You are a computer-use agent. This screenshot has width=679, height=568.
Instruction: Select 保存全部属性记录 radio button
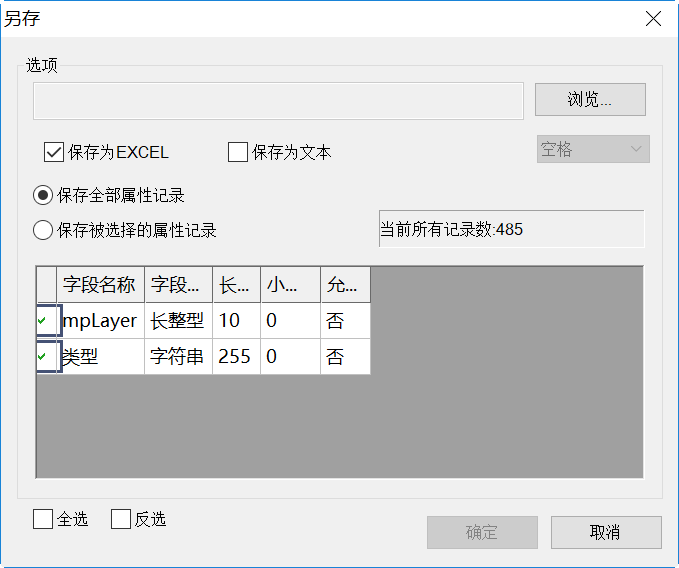point(43,196)
